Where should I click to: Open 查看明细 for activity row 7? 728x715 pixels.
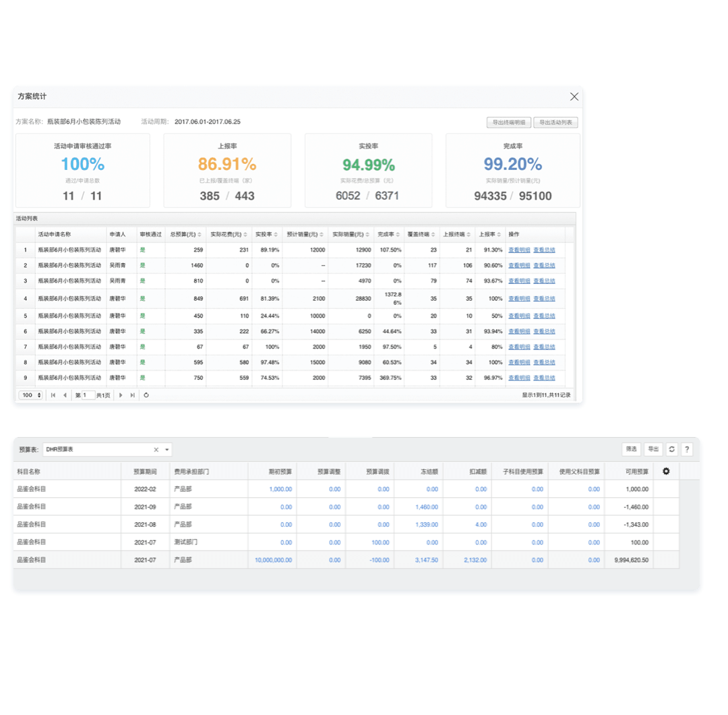tap(519, 347)
